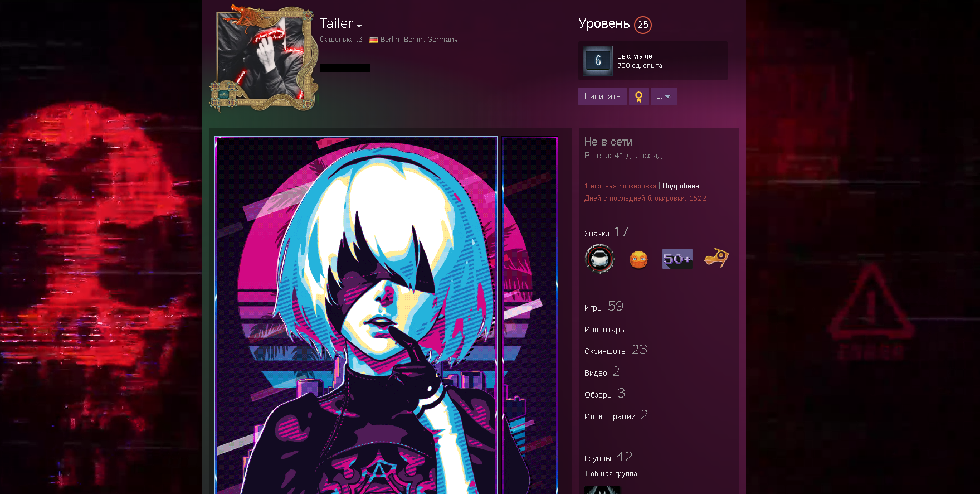This screenshot has width=980, height=494.
Task: Open the Видео 2 videos link
Action: click(602, 372)
